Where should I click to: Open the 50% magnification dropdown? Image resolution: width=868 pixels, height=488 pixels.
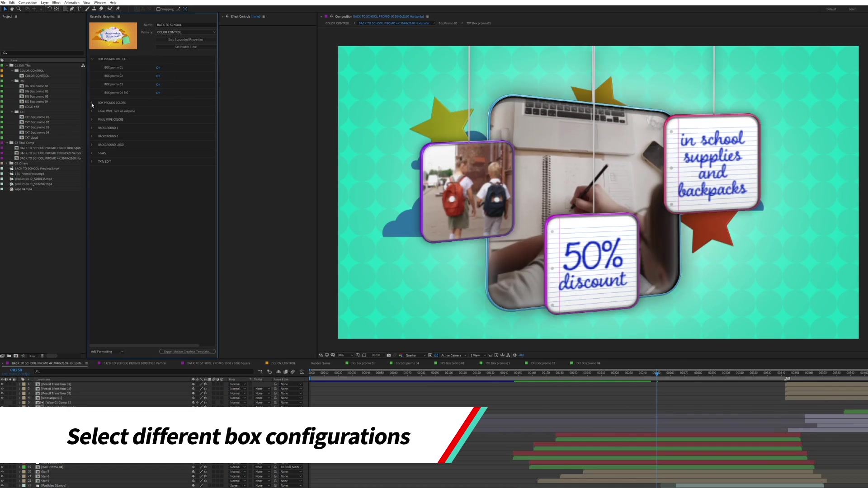click(345, 355)
